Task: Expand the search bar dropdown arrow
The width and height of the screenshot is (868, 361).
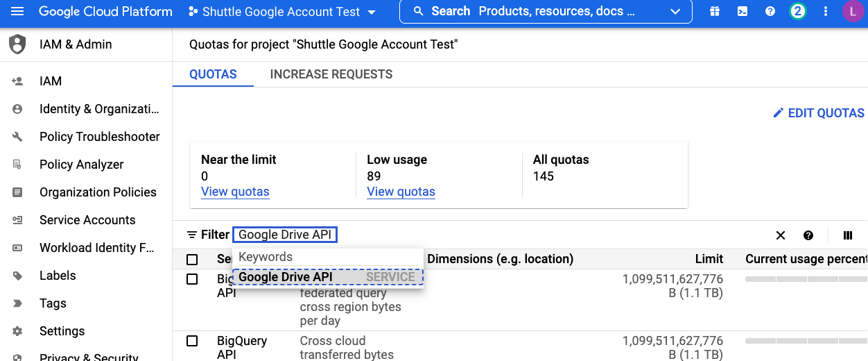Action: 676,12
